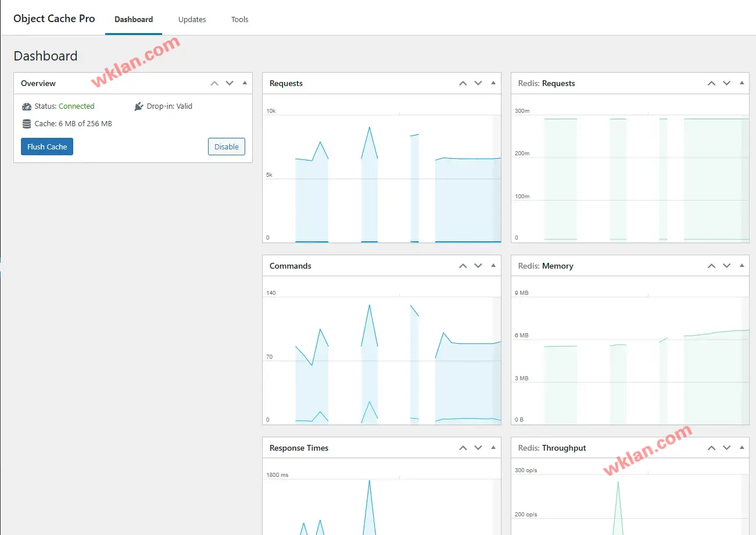756x535 pixels.
Task: Open the Tools tab
Action: [239, 19]
